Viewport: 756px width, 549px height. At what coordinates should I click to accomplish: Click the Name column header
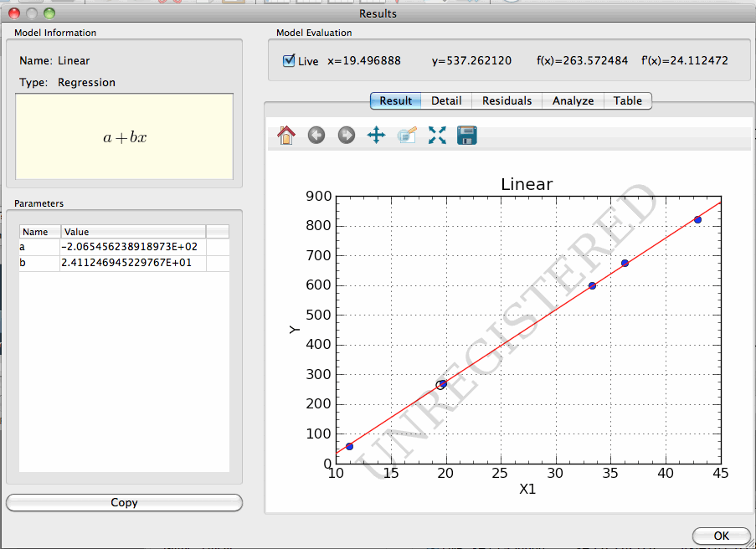39,232
